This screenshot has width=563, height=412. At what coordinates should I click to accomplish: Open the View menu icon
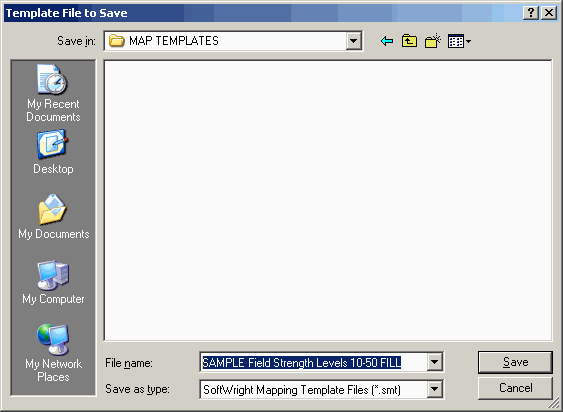point(459,41)
